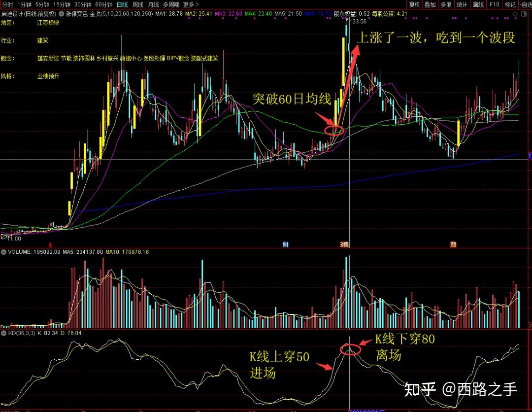
Task: Click the 标记 mark button
Action: pos(510,4)
